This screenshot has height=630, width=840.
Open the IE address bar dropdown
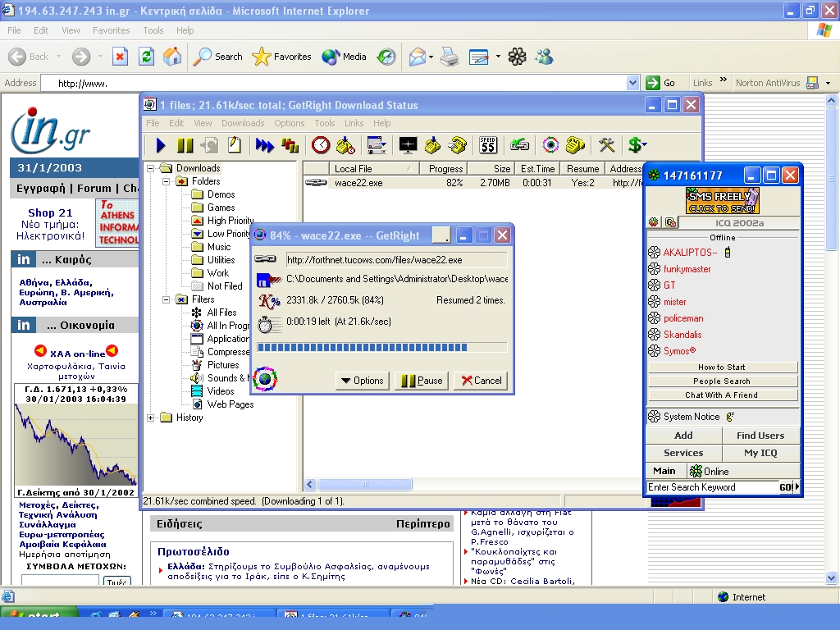(632, 83)
